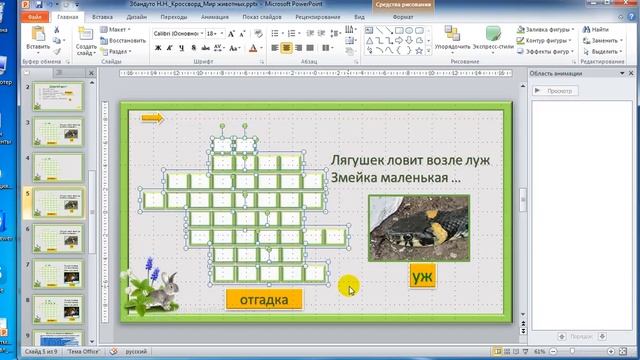Viewport: 640px width, 360px height.
Task: Open the Макет layout dropdown
Action: [116, 29]
